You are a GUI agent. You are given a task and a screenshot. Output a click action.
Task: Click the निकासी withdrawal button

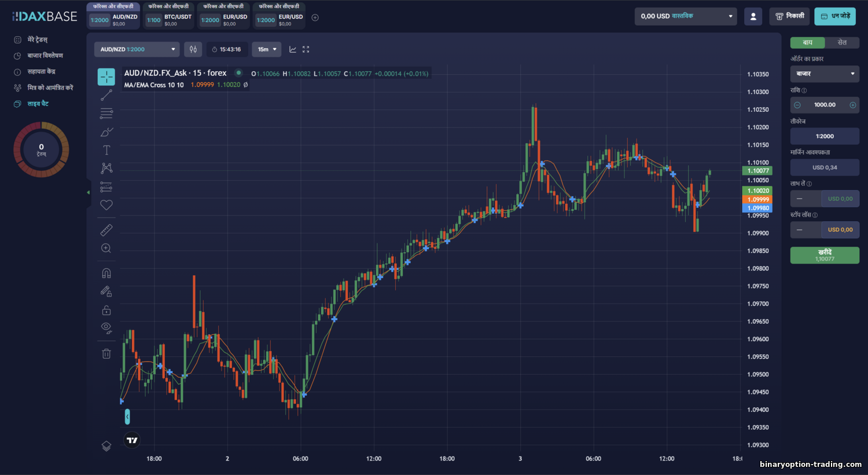coord(789,16)
